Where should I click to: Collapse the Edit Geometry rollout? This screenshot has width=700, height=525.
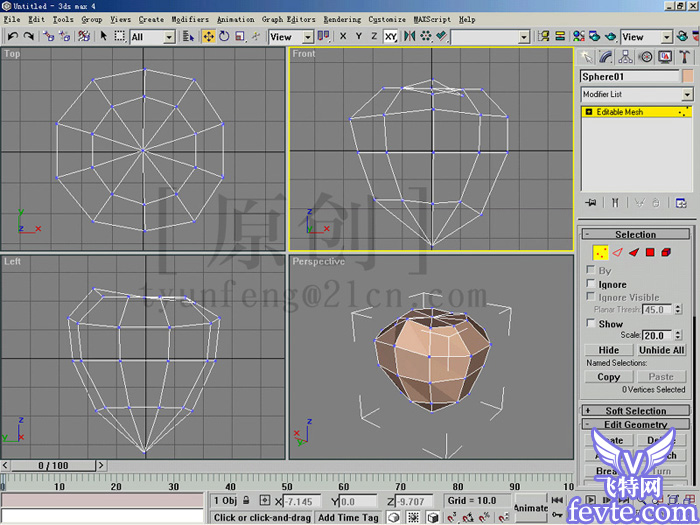[x=636, y=424]
